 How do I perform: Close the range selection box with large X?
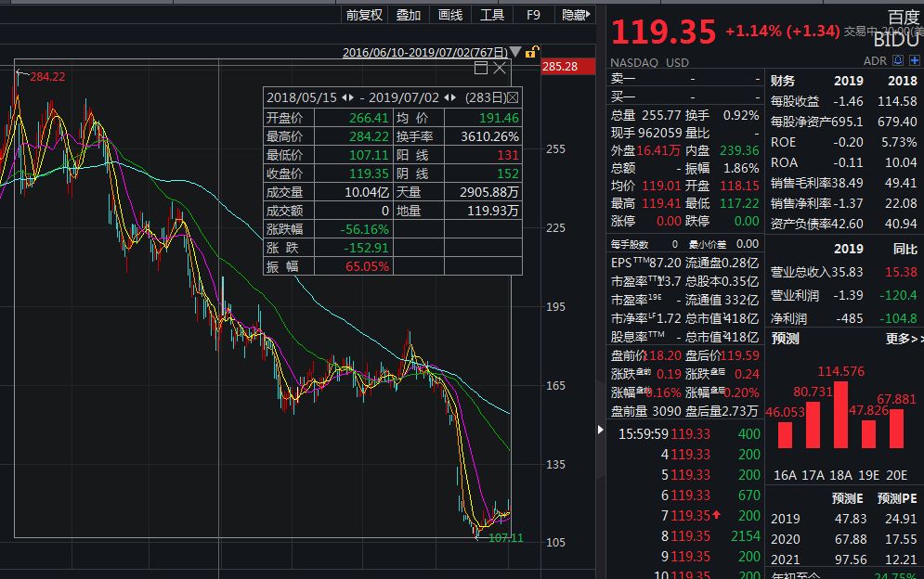click(x=500, y=68)
